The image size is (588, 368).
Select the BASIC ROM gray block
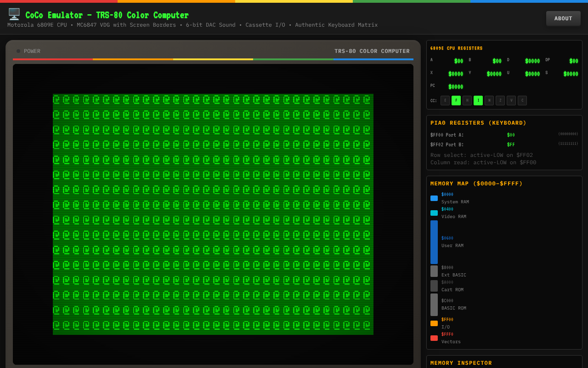point(434,305)
